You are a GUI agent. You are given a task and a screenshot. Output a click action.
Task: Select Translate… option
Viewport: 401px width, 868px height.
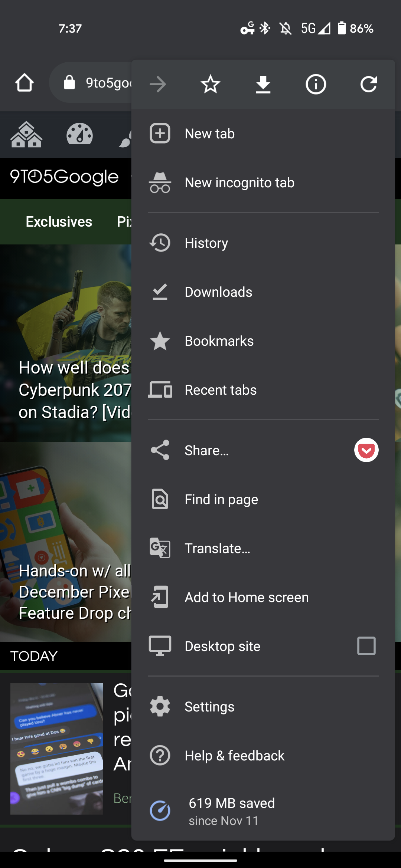218,548
